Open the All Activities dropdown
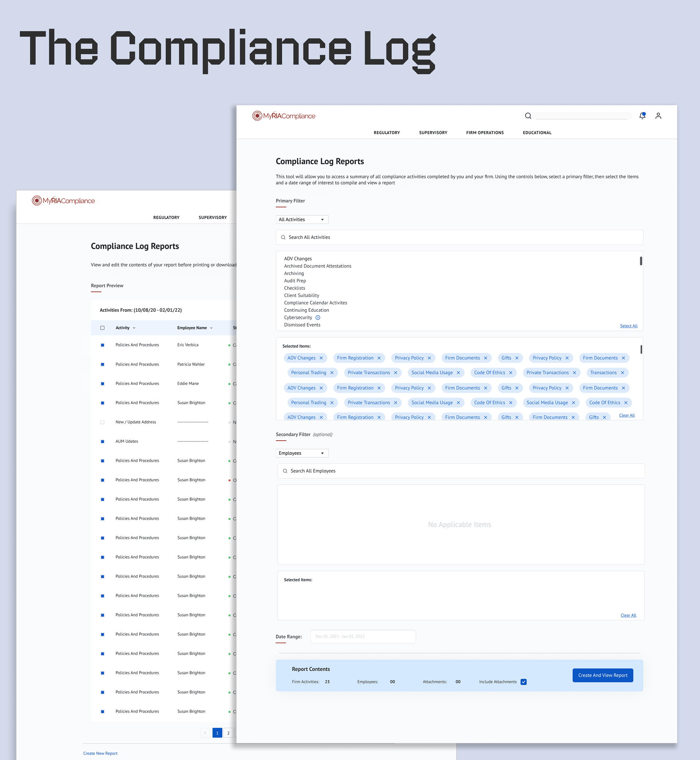This screenshot has height=760, width=700. pos(302,220)
